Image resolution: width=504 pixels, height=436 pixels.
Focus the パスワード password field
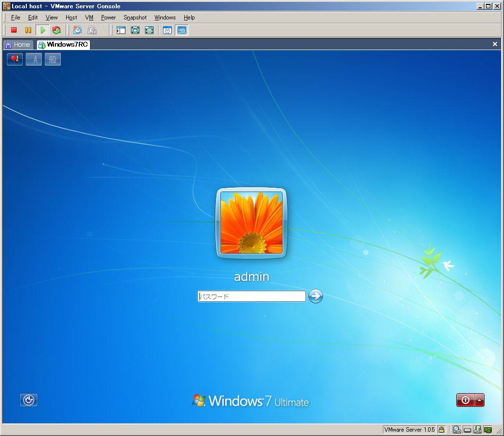click(252, 296)
